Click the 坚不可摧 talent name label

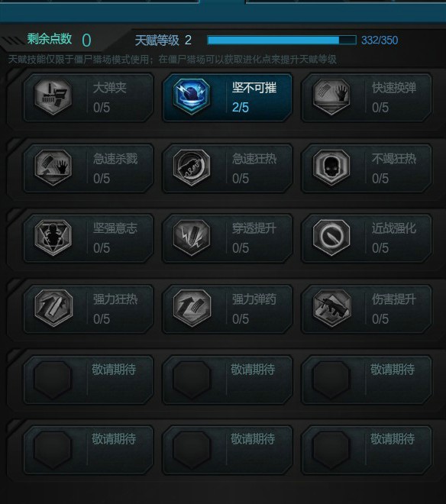click(x=254, y=87)
